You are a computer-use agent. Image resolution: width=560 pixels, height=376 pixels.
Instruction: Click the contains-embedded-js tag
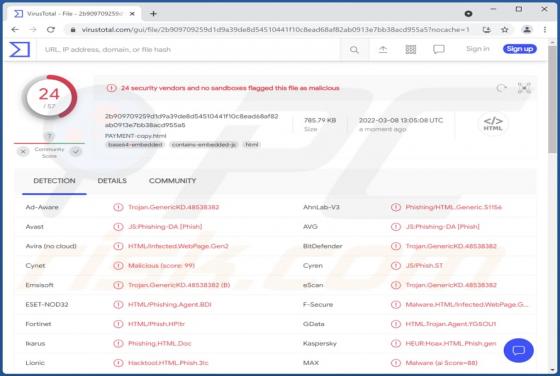coord(204,145)
